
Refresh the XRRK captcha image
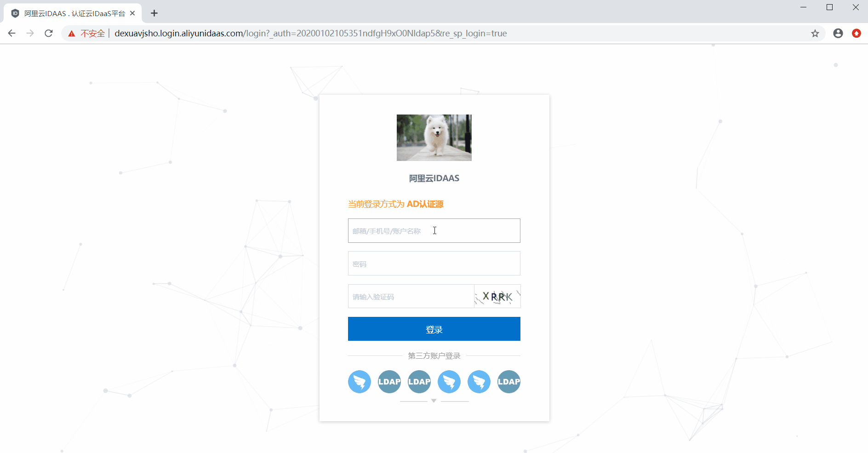[497, 296]
